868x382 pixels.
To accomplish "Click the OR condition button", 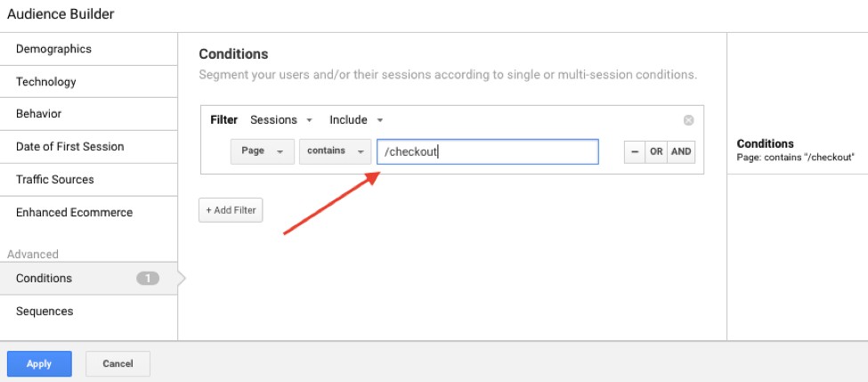I will pos(656,151).
